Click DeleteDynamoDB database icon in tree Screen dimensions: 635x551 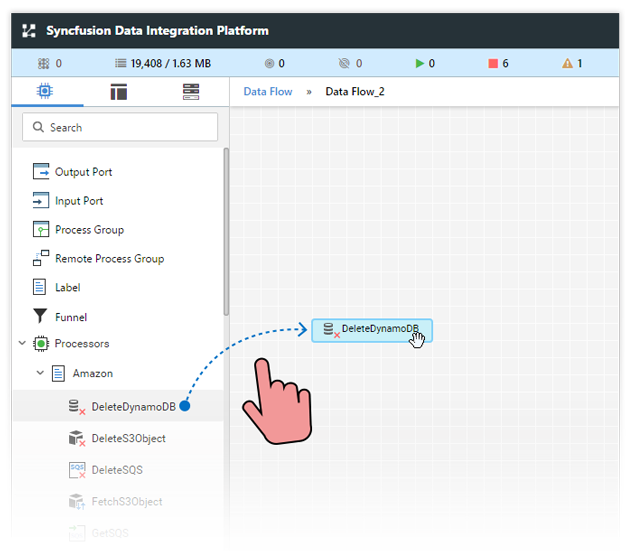click(x=77, y=407)
